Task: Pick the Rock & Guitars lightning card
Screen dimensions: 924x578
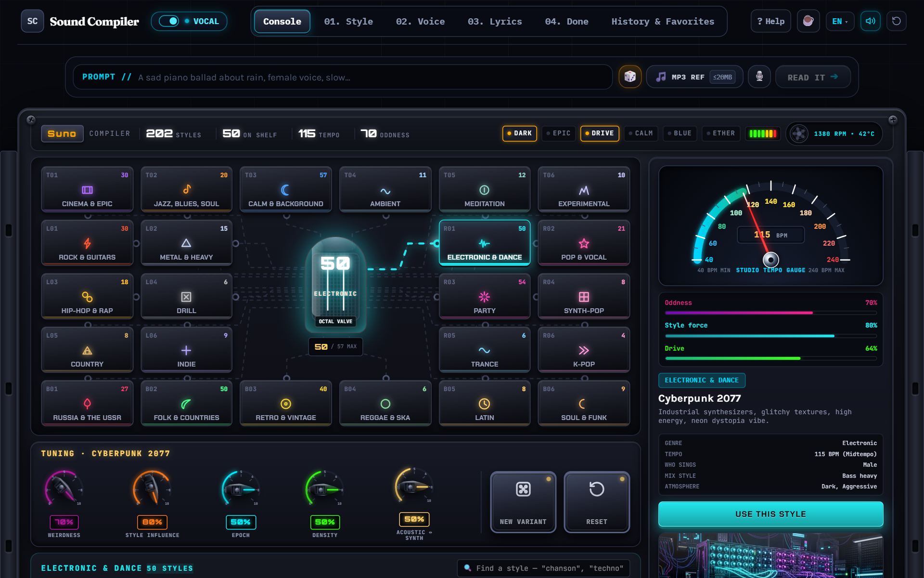Action: pyautogui.click(x=87, y=243)
